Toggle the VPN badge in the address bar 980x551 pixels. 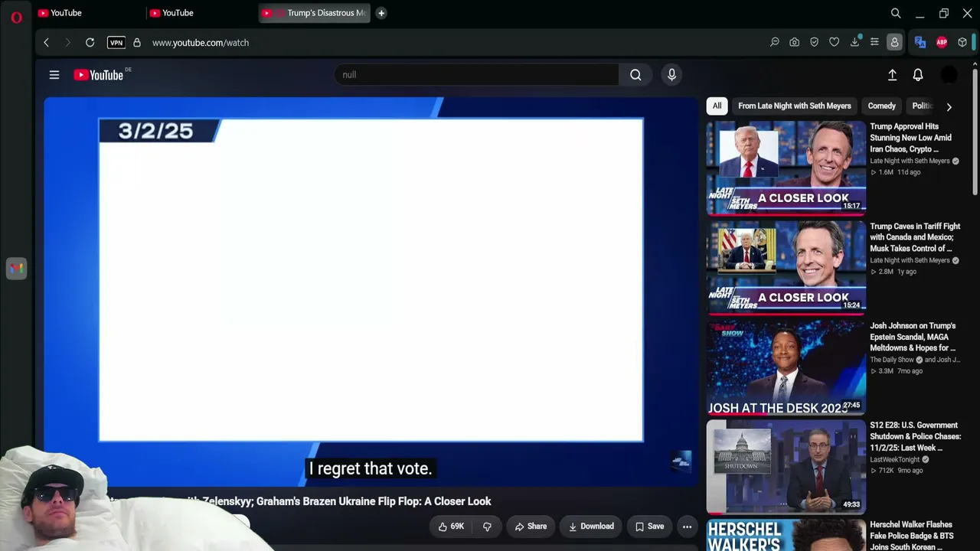tap(116, 43)
